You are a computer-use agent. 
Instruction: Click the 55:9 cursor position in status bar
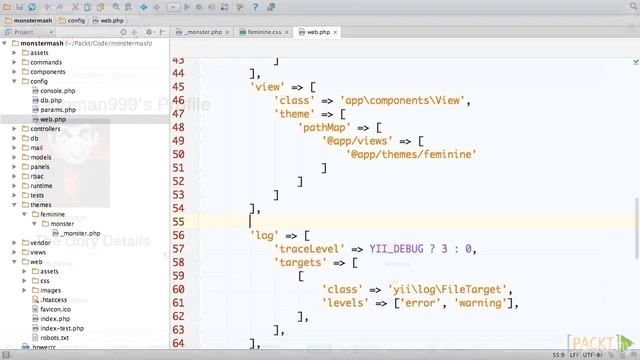559,355
